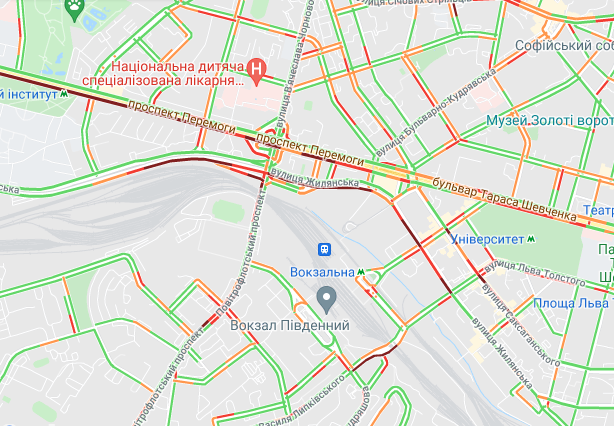Select the Вокзальна station label
Screen dimensions: 614x426
(322, 272)
